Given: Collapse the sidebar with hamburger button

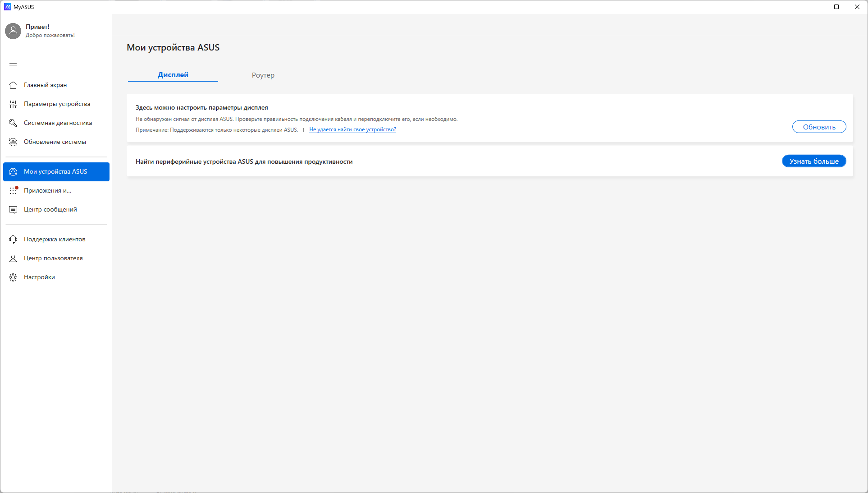Looking at the screenshot, I should tap(13, 65).
